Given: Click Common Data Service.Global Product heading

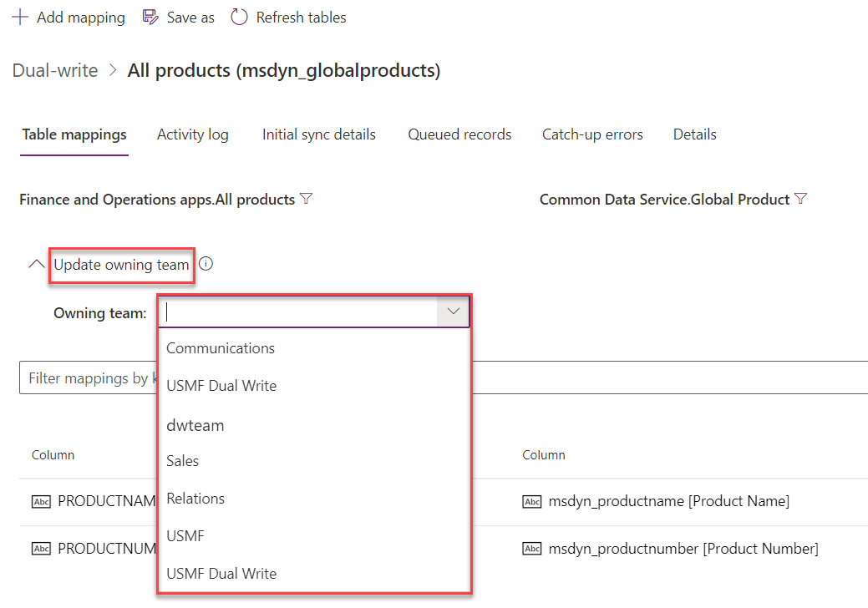Looking at the screenshot, I should point(664,199).
